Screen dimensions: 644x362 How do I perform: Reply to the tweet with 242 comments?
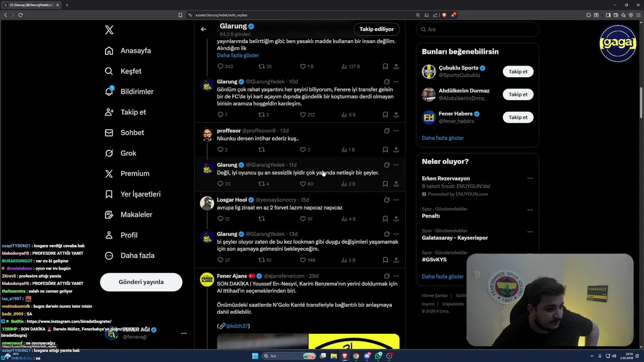tap(225, 66)
